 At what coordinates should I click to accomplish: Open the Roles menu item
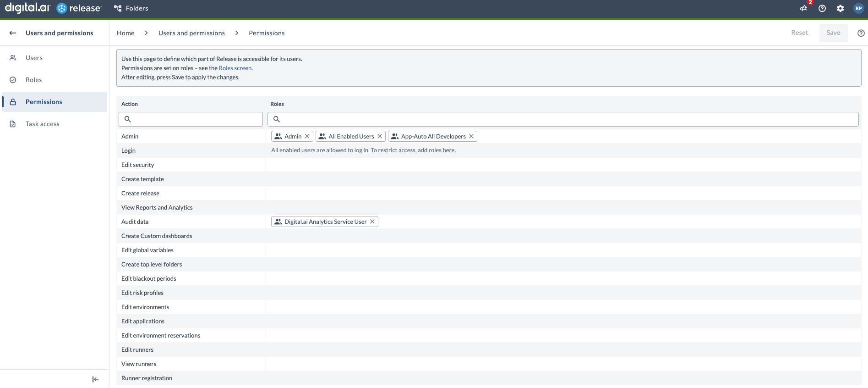point(55,80)
